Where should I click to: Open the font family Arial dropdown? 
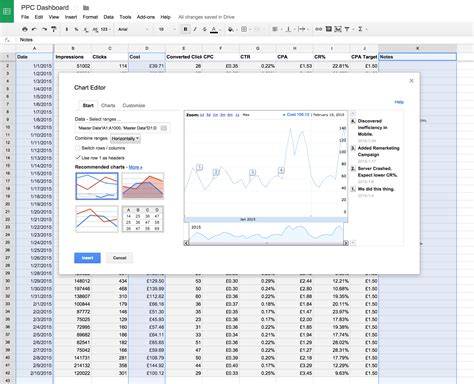[133, 29]
